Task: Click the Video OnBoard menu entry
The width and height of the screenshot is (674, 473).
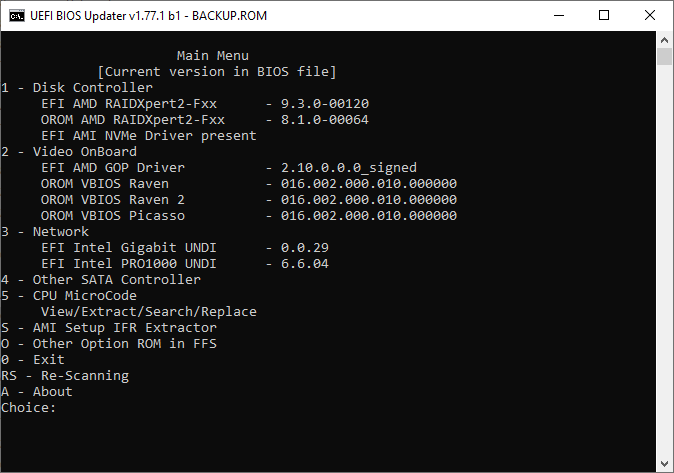Action: pos(69,152)
